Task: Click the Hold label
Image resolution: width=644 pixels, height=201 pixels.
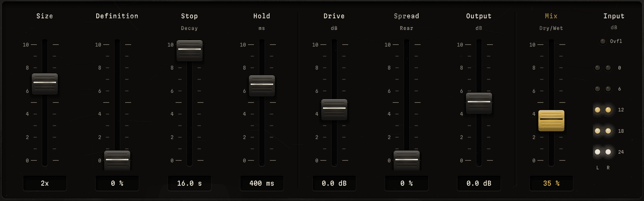Action: tap(262, 16)
